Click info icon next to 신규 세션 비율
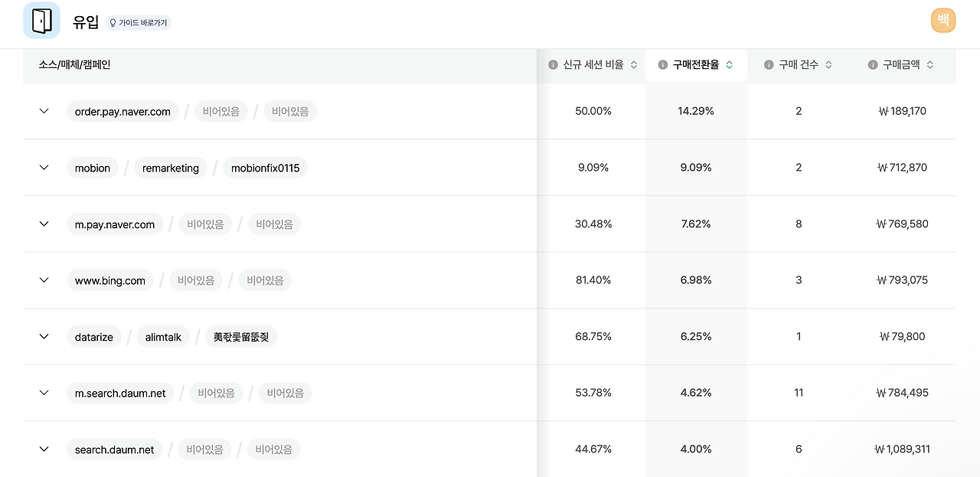This screenshot has width=980, height=477. [553, 65]
